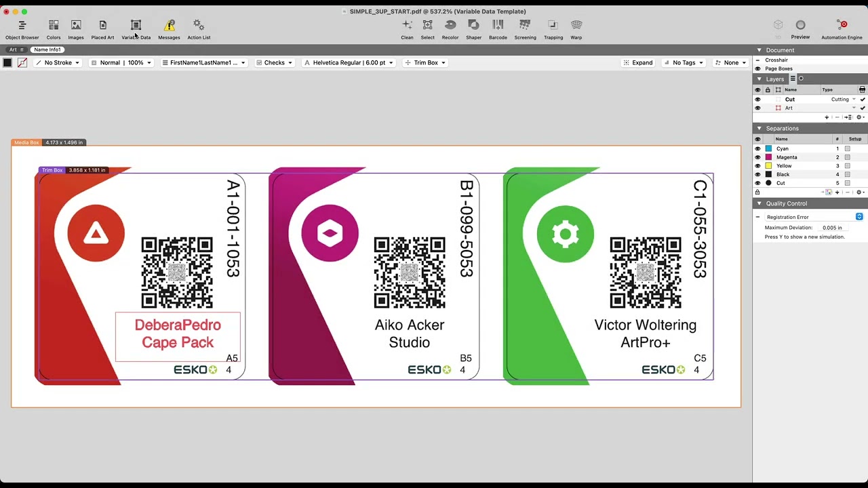This screenshot has width=868, height=488.
Task: Open the Screening tool
Action: click(x=525, y=28)
